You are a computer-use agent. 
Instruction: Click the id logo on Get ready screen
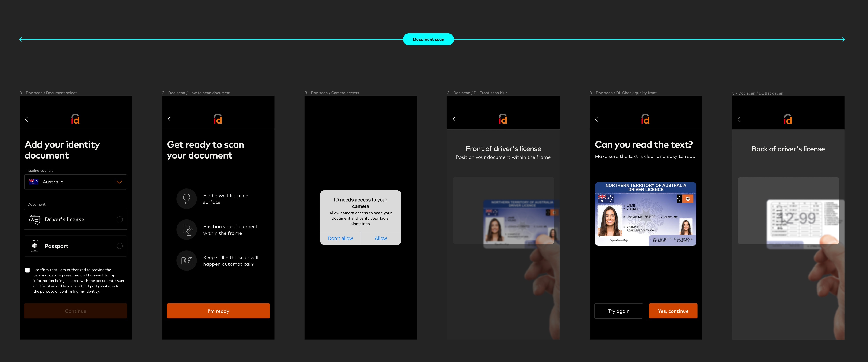(x=218, y=119)
